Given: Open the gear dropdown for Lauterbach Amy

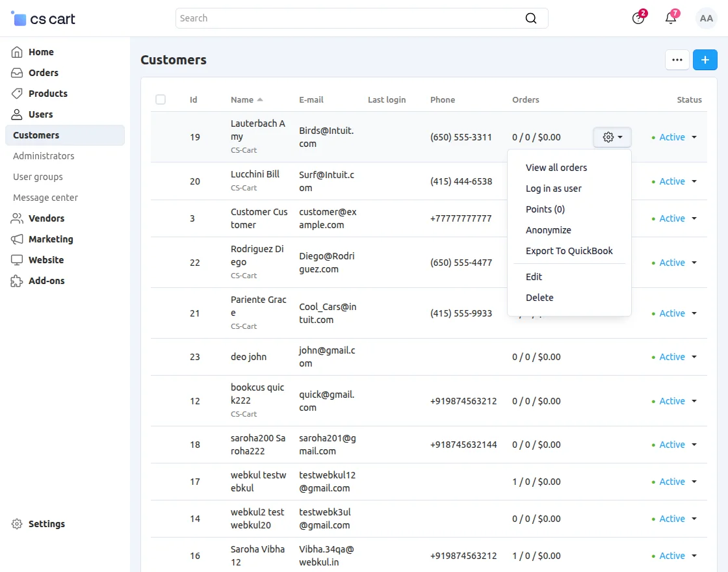Looking at the screenshot, I should pos(612,137).
